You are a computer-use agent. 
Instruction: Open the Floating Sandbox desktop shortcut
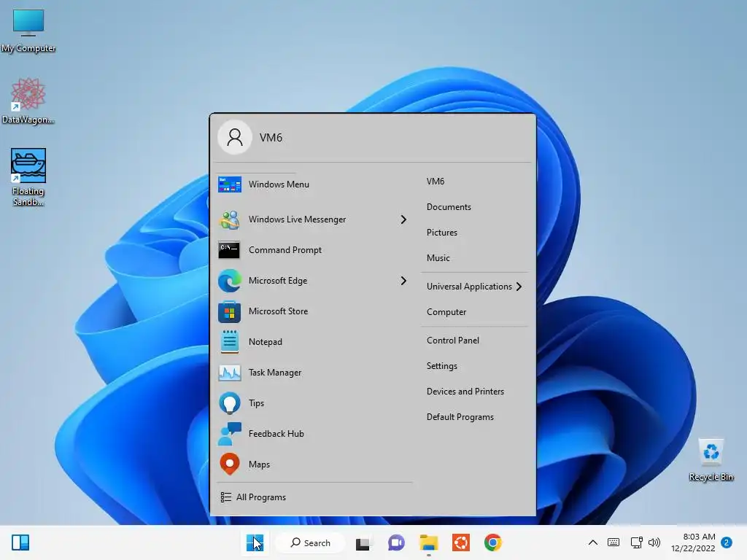(x=28, y=176)
